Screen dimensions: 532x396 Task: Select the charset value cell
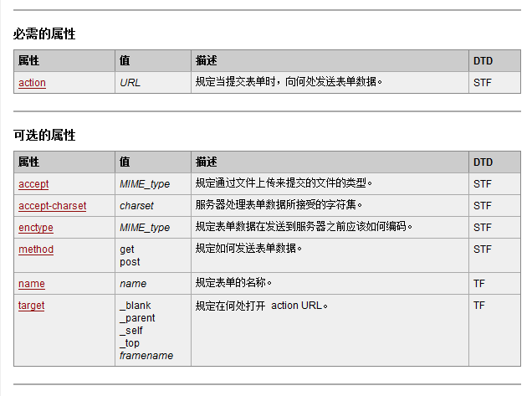[x=136, y=206]
